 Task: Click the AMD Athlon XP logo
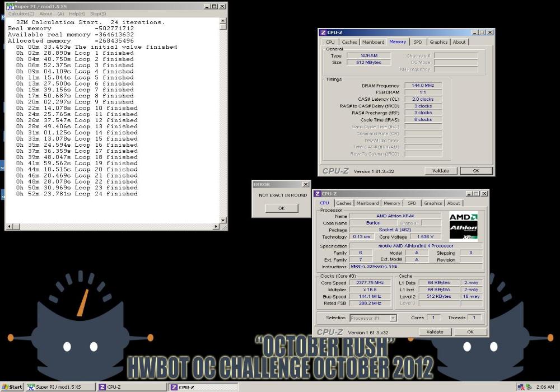(x=463, y=226)
